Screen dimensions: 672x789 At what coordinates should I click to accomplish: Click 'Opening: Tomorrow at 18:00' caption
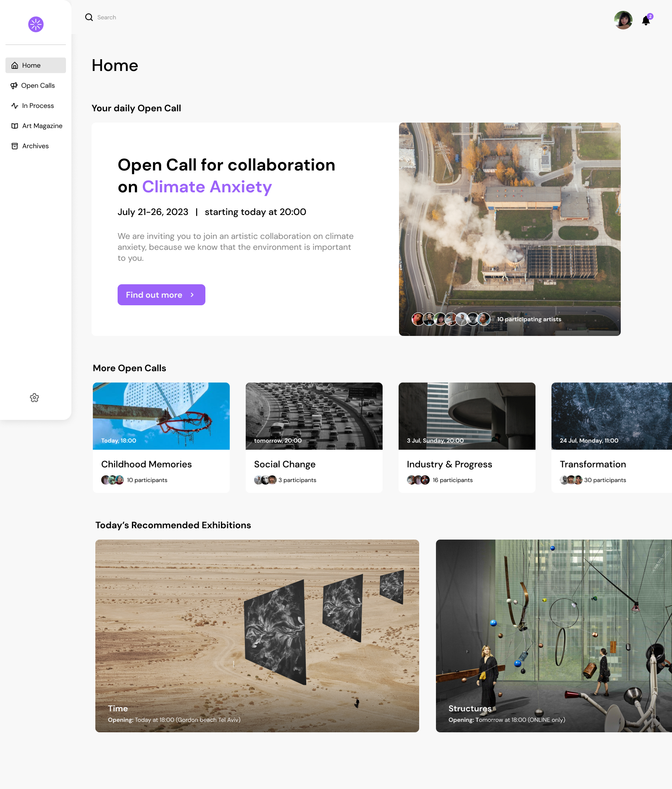click(x=507, y=720)
